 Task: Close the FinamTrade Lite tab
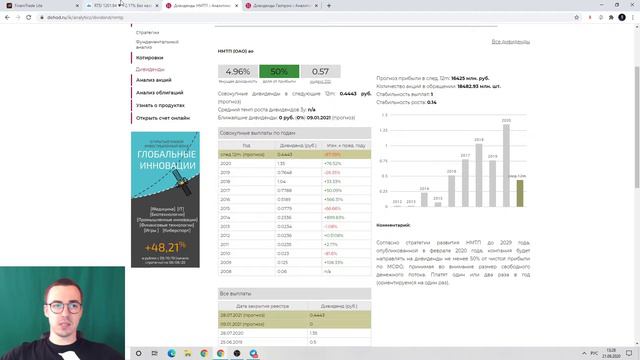click(77, 6)
